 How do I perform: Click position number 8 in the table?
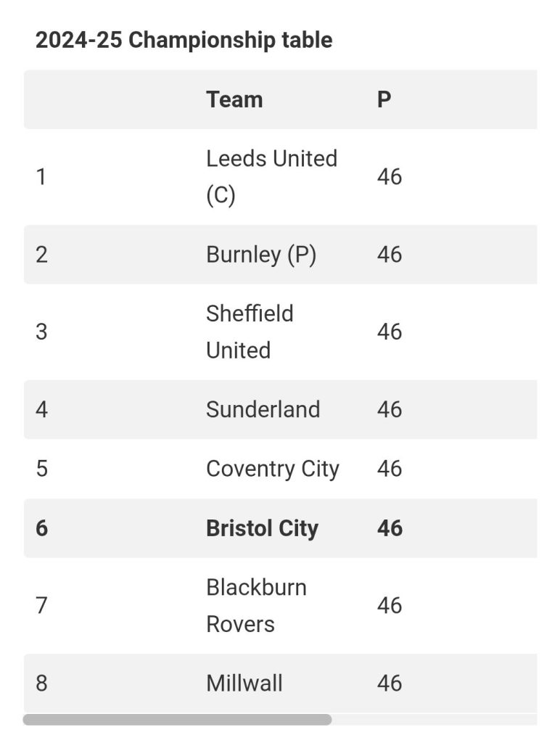pos(41,684)
